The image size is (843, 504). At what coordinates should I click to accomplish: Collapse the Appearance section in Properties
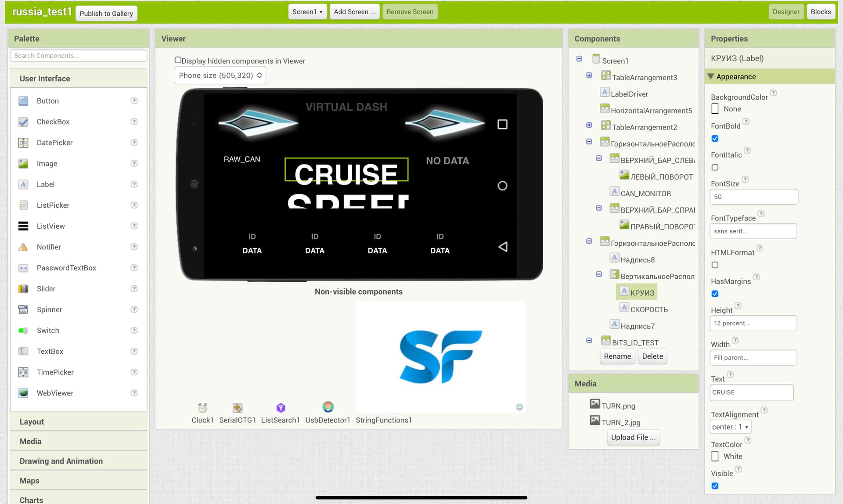[710, 76]
